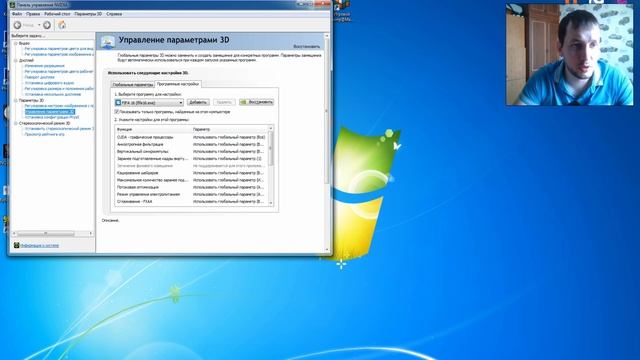Open the Файл menu
640x360 pixels.
pyautogui.click(x=17, y=14)
